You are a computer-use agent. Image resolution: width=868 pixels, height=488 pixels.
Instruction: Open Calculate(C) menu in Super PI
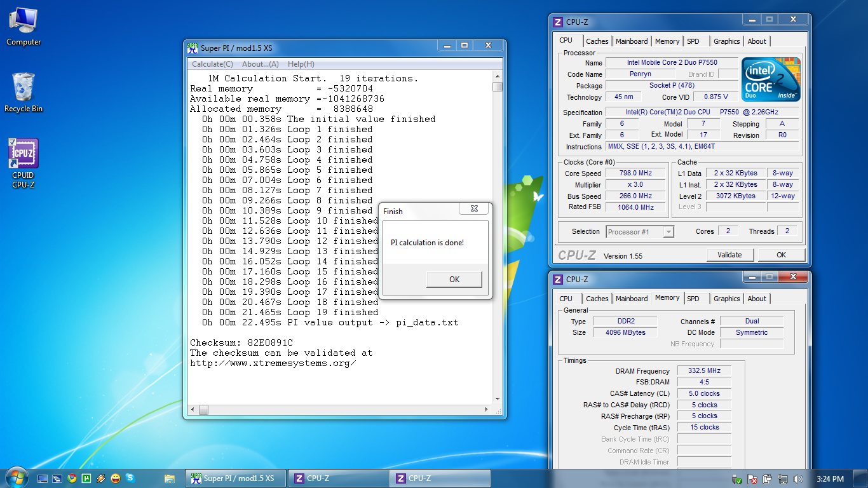212,64
